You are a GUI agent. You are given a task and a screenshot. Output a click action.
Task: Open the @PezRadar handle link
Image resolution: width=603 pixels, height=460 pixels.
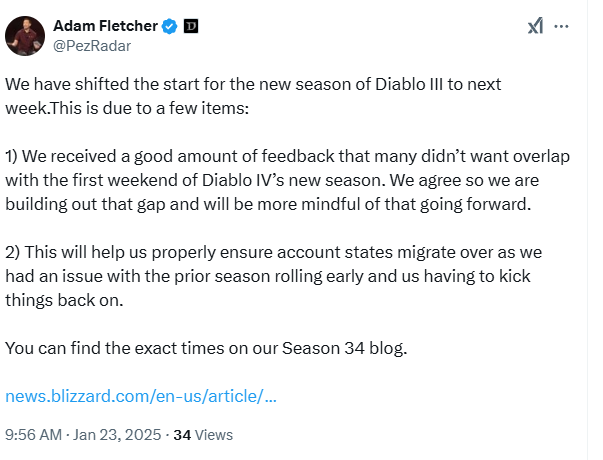[x=90, y=45]
